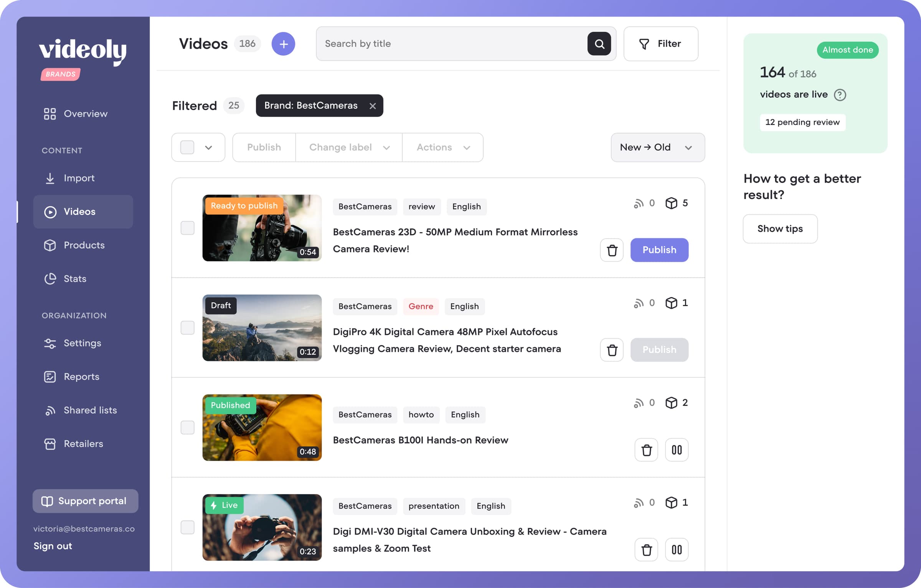Click the Sign out link
The width and height of the screenshot is (921, 588).
[53, 546]
